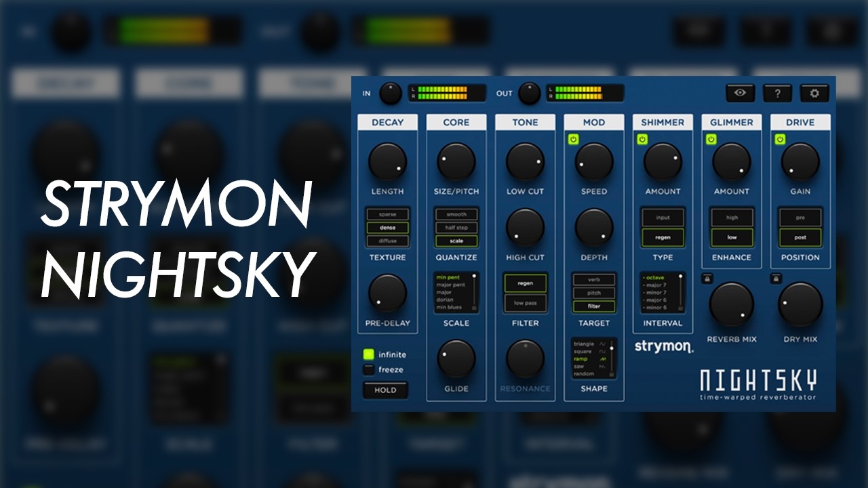Click the DRIVE GAIN knob

pos(800,162)
